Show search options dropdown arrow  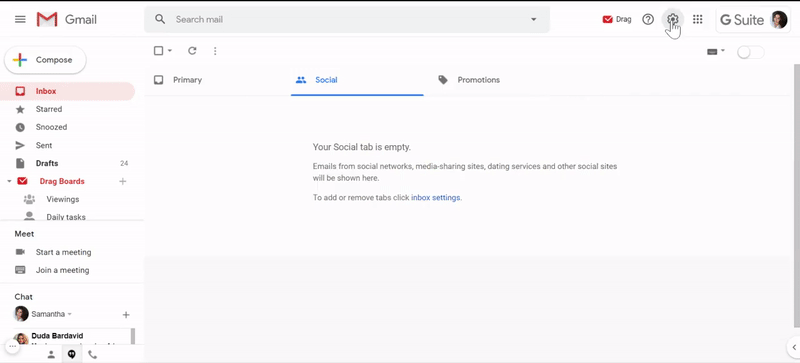534,19
